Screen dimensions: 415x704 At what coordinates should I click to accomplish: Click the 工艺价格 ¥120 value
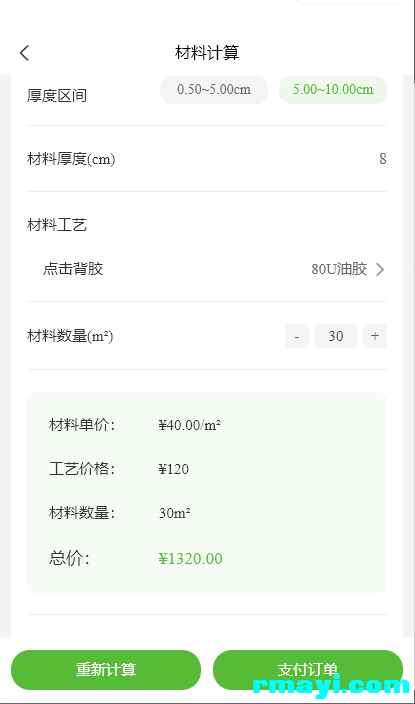coord(174,470)
